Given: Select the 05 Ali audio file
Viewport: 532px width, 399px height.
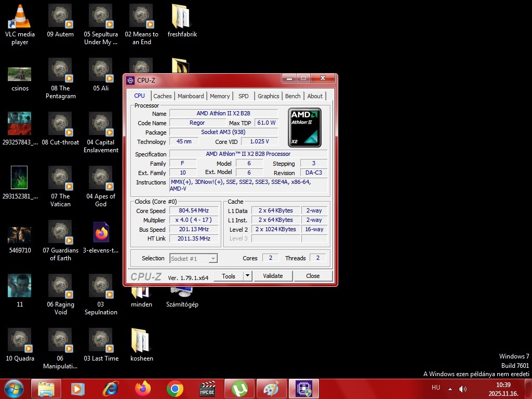Looking at the screenshot, I should point(101,75).
